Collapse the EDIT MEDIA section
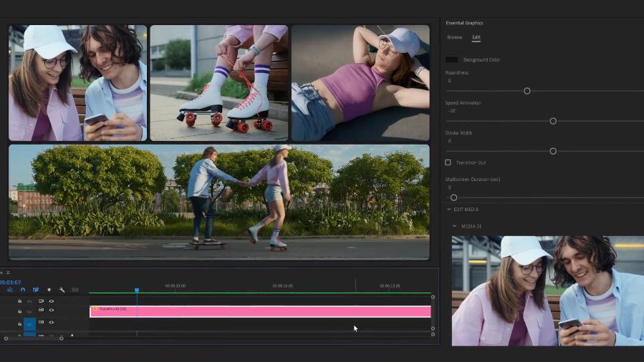The width and height of the screenshot is (644, 362). pos(449,210)
